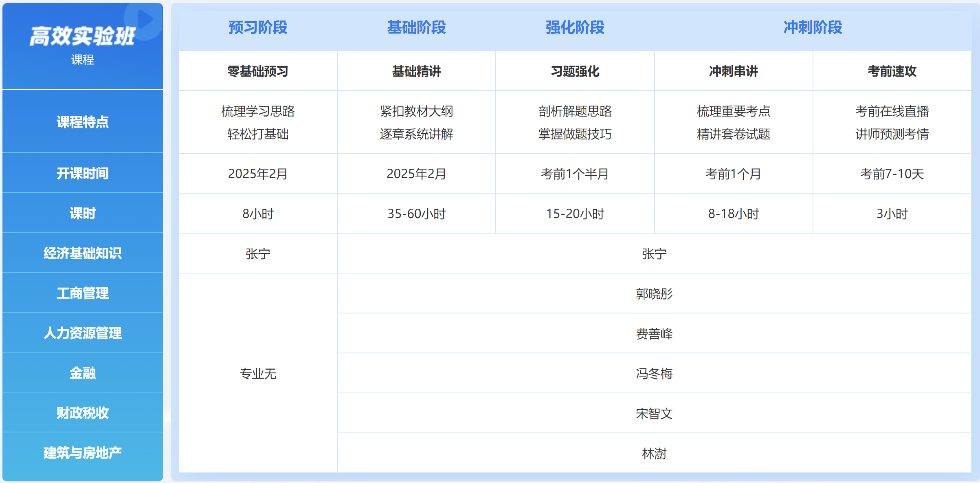The width and height of the screenshot is (980, 483).
Task: Select 建筑与房地产 sidebar entry
Action: coord(83,453)
